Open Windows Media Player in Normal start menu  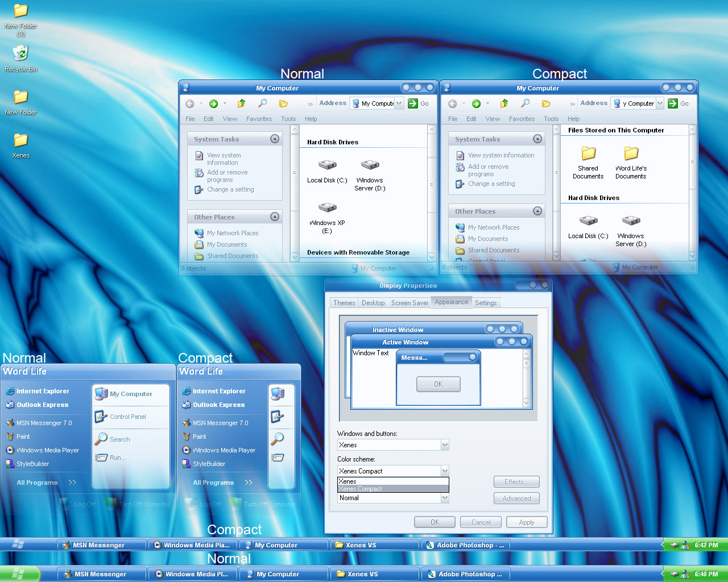point(43,450)
